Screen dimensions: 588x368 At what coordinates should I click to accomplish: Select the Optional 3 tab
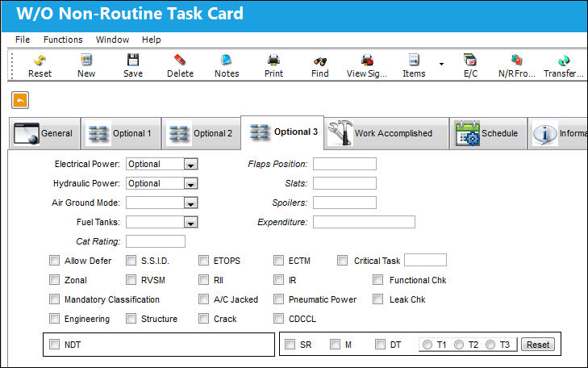pos(282,132)
